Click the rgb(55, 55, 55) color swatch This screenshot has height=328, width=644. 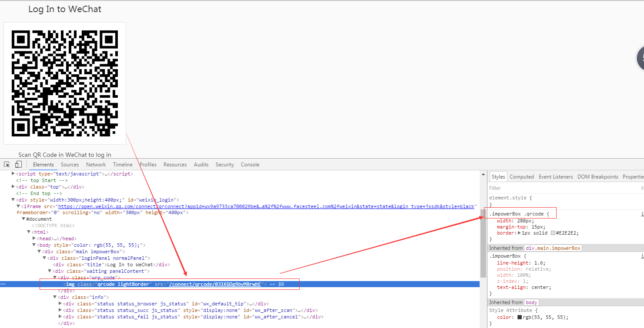[x=519, y=317]
